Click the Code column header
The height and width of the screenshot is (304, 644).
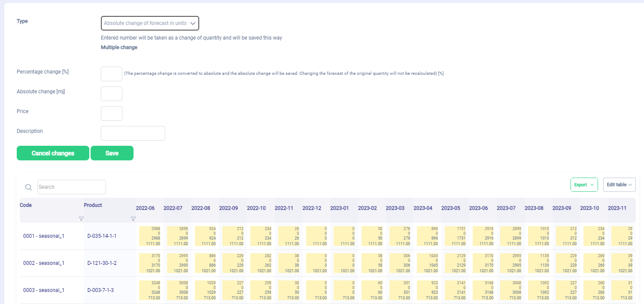click(x=26, y=205)
